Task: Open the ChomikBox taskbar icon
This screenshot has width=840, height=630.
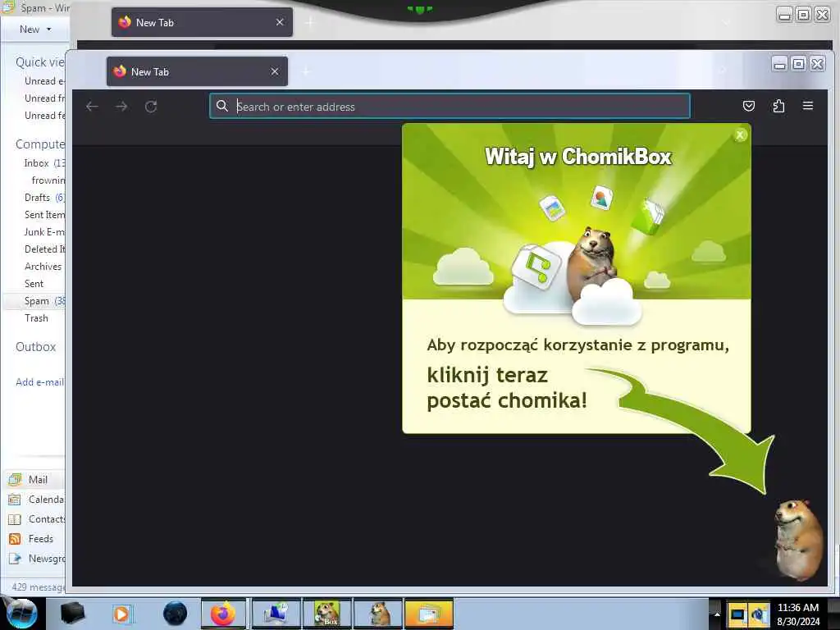Action: (326, 614)
